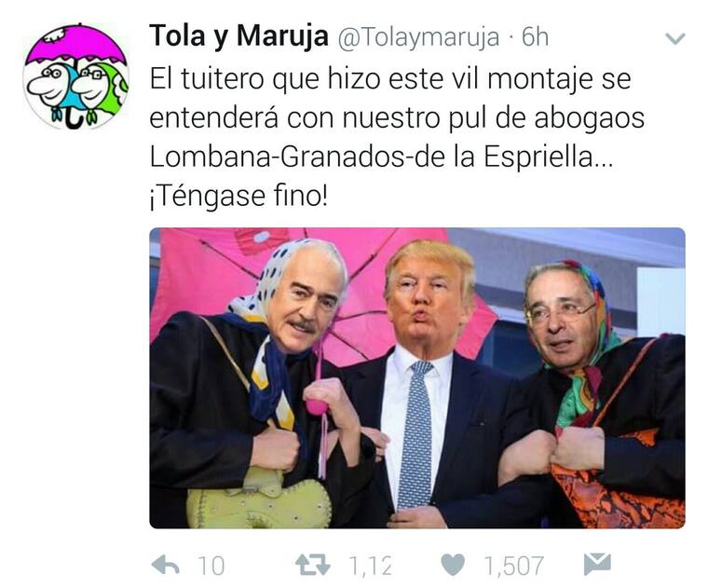This screenshot has width=708, height=588.
Task: Visit the @Tolaymaruja handle link
Action: pos(418,37)
